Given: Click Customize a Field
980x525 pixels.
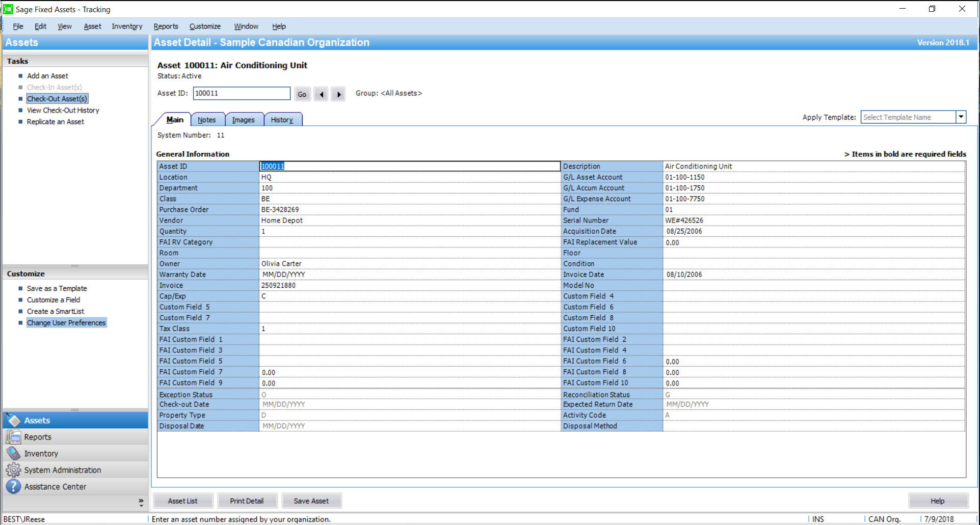Looking at the screenshot, I should [x=54, y=300].
